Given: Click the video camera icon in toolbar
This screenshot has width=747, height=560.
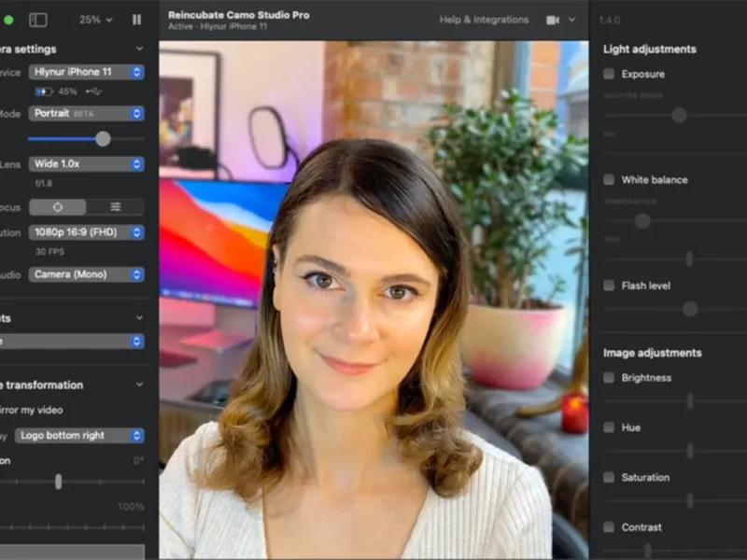Looking at the screenshot, I should coord(553,20).
